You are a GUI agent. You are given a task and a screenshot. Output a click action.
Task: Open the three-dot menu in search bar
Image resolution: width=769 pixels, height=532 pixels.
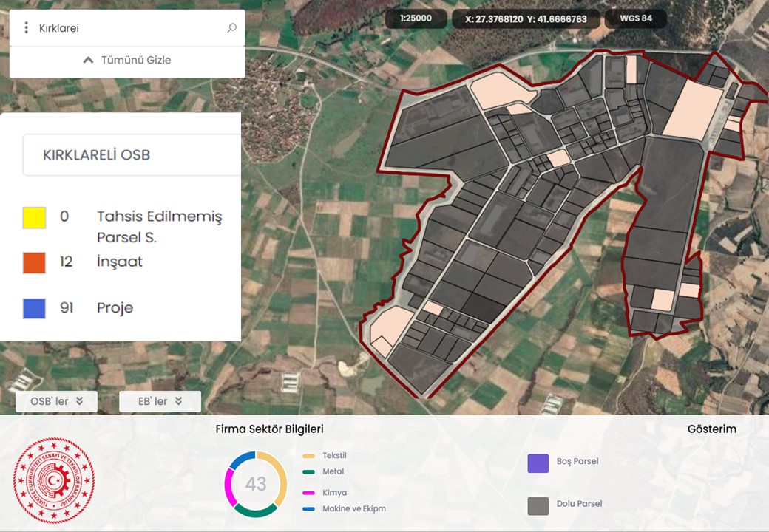pos(26,28)
